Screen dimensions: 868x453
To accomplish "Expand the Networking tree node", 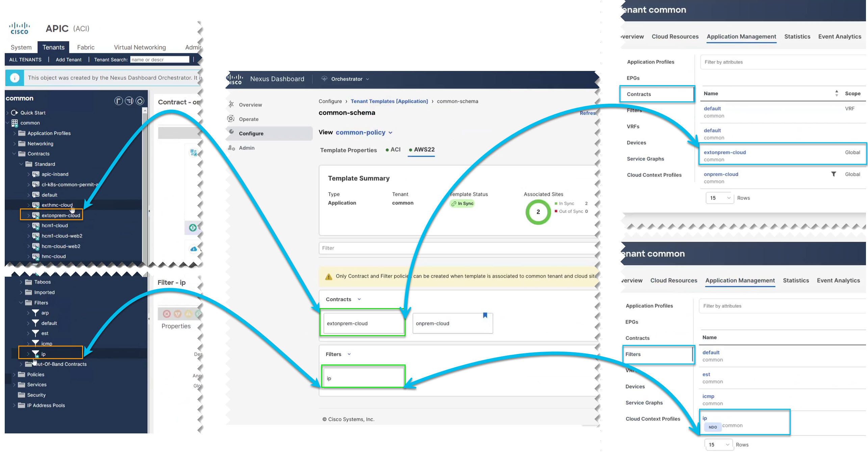I will (14, 144).
